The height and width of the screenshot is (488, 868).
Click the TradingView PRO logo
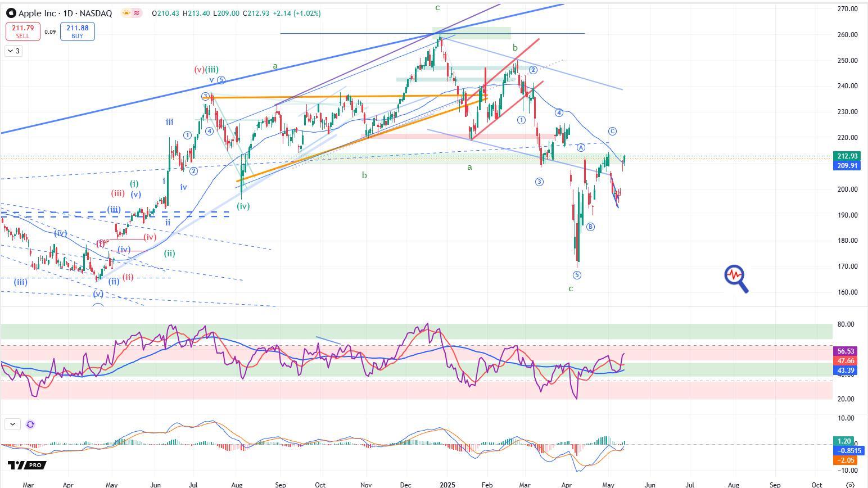(26, 465)
